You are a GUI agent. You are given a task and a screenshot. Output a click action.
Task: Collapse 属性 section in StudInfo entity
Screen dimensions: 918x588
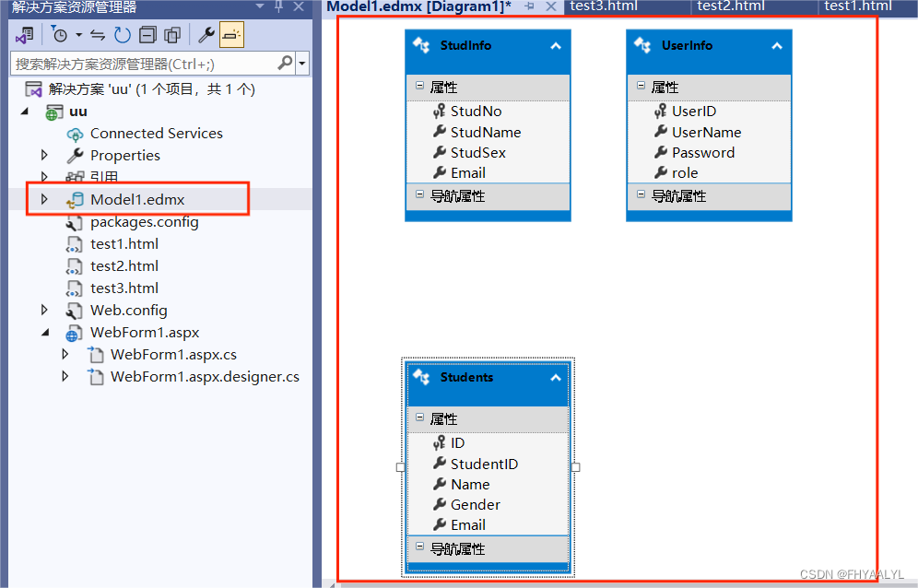tap(419, 86)
